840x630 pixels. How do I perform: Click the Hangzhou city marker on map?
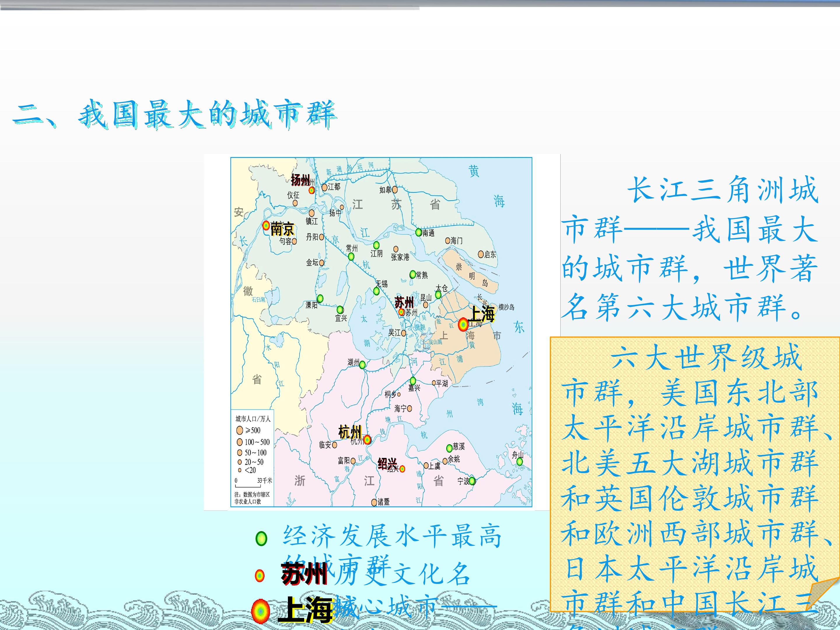click(367, 440)
